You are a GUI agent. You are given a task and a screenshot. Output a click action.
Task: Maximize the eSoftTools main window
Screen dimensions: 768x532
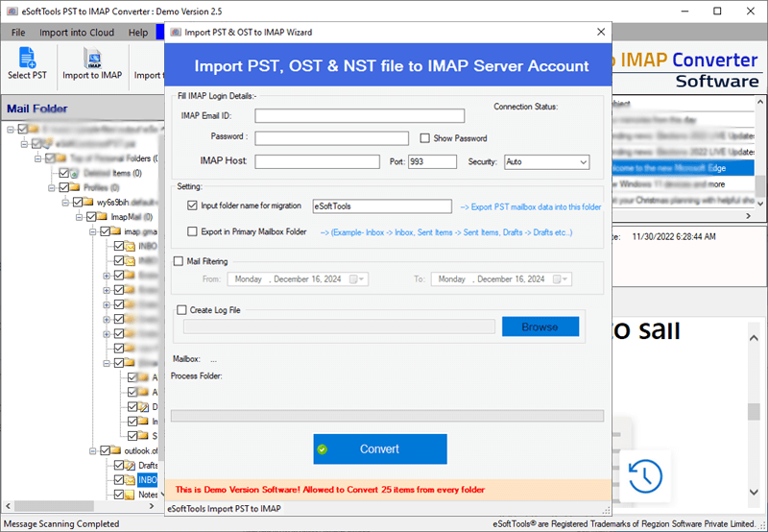[717, 11]
